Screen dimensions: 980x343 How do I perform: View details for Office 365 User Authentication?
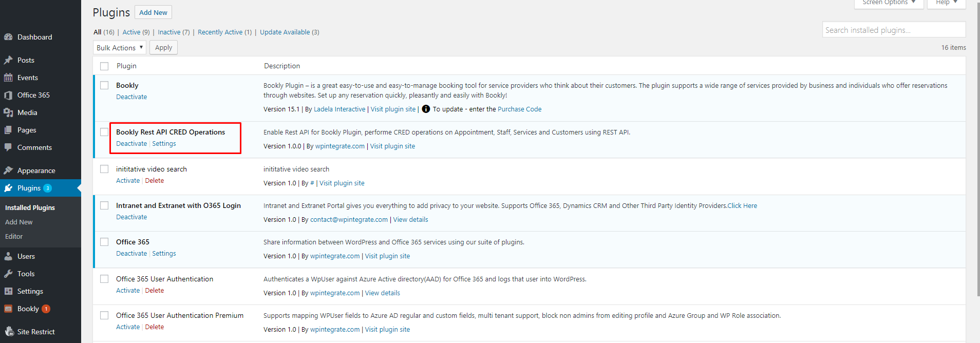coord(382,293)
